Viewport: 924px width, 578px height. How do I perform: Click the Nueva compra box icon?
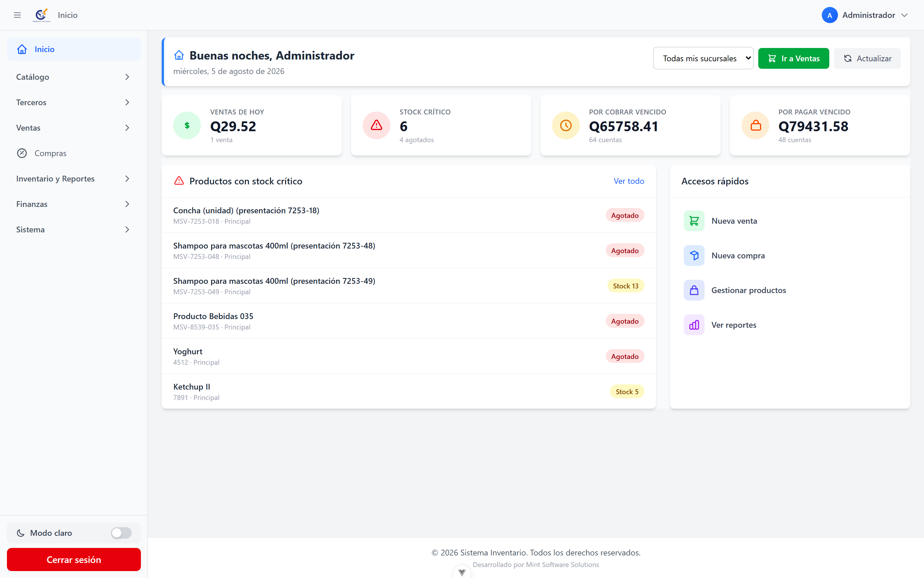[694, 255]
